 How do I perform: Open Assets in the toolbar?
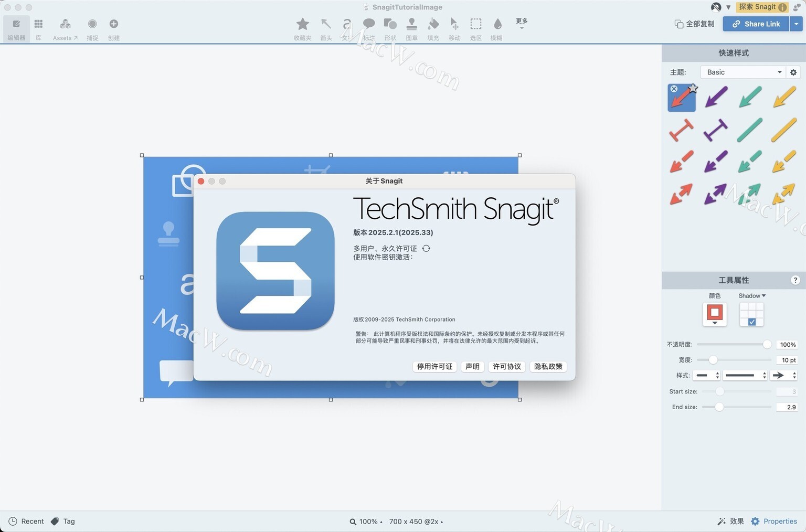65,28
